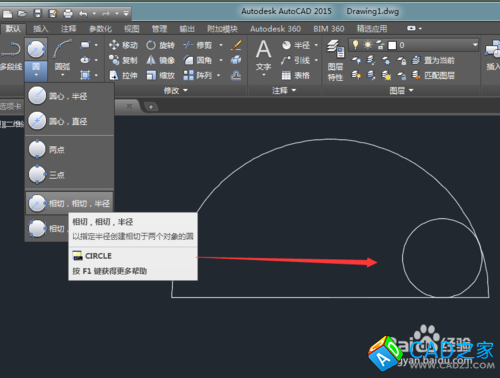
Task: Choose 相切, 相切, 半径 circle menu option
Action: tap(69, 203)
